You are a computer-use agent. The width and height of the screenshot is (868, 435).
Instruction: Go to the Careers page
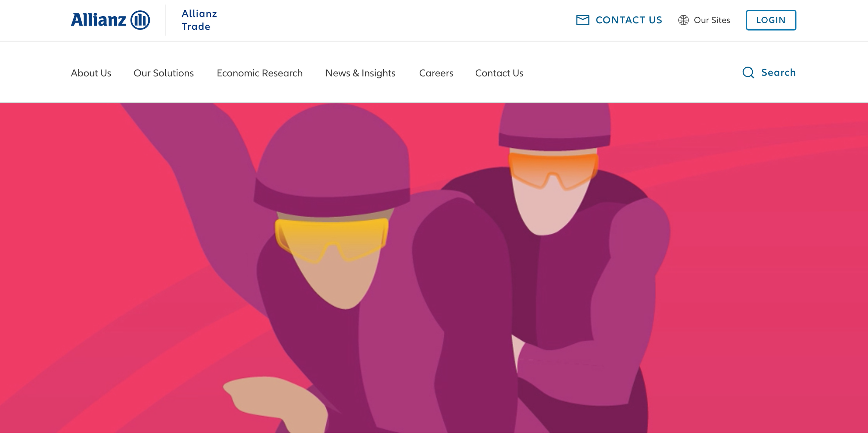436,73
